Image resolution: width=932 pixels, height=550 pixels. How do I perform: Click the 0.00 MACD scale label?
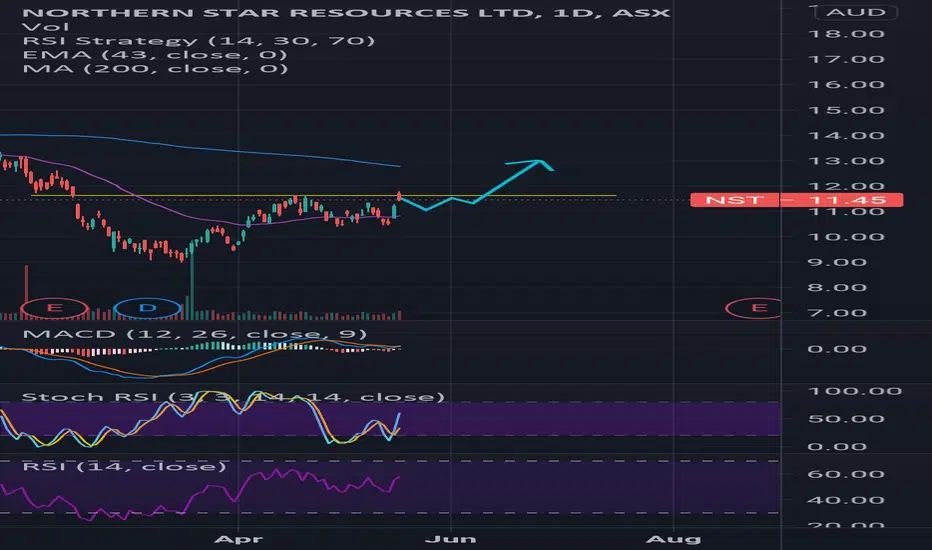(837, 349)
